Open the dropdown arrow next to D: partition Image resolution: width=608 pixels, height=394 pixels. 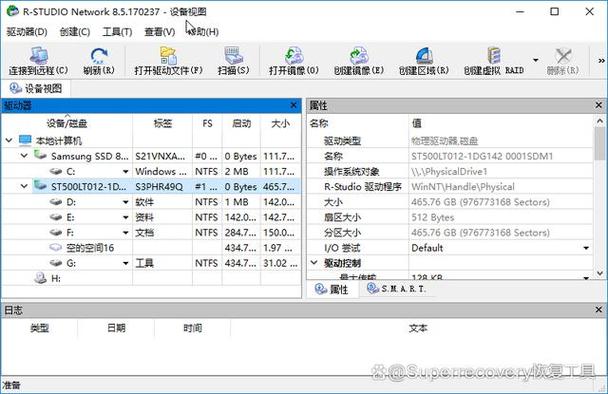(126, 202)
